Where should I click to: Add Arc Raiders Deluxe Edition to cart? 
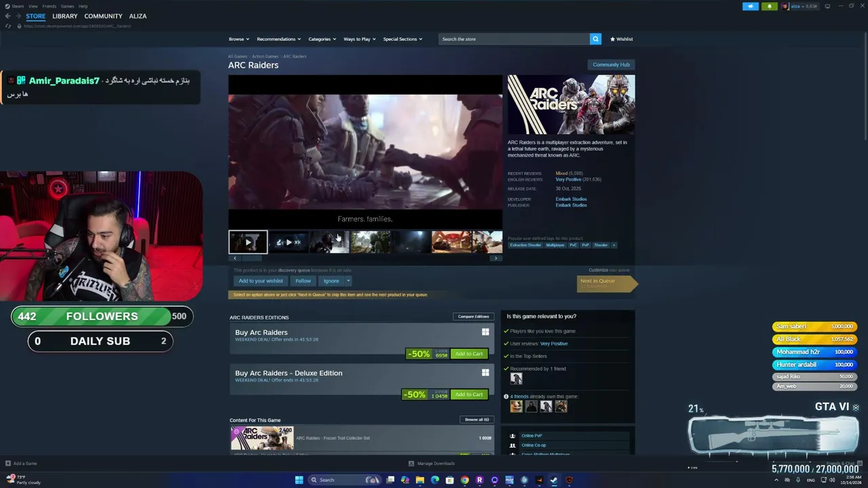pos(469,394)
